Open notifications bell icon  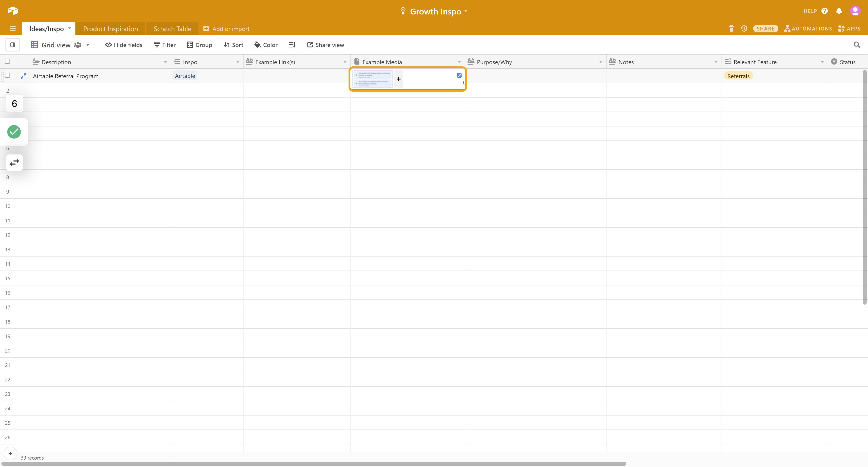tap(839, 11)
